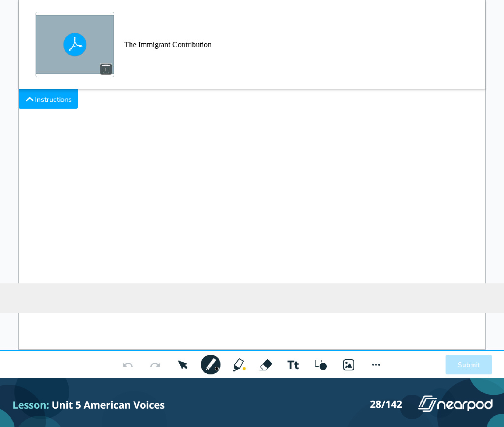Screen dimensions: 504x427
Task: Select the pen drawing tool
Action: [x=211, y=365]
